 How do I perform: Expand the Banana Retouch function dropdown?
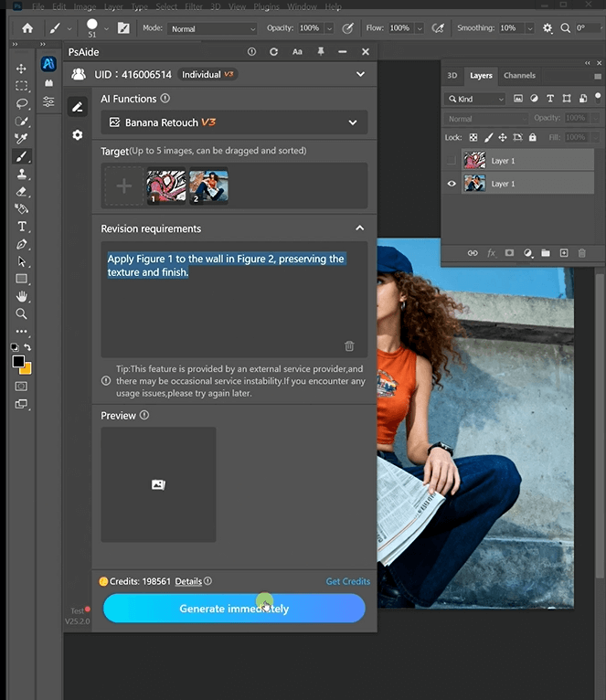tap(353, 122)
